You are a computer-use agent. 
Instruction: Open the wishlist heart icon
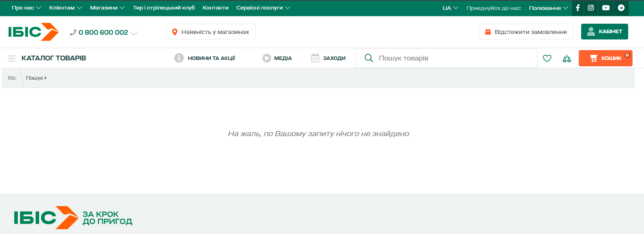[x=547, y=58]
